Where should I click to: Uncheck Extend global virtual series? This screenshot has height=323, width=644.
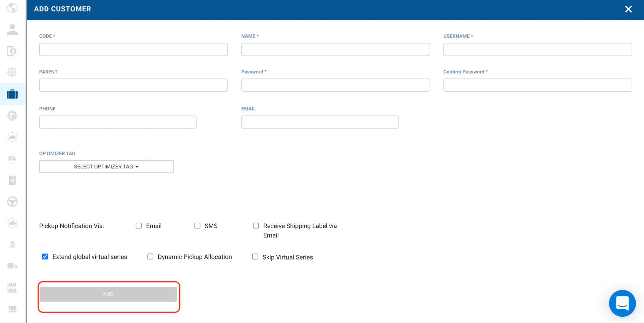point(45,257)
